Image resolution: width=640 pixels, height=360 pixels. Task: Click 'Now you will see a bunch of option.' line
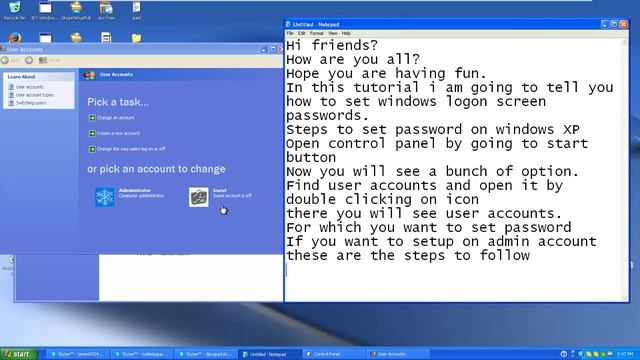pos(433,171)
